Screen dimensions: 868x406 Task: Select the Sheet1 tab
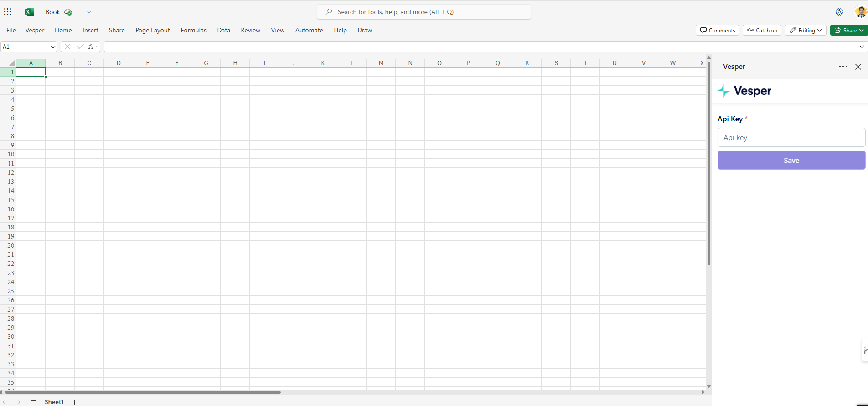[54, 402]
